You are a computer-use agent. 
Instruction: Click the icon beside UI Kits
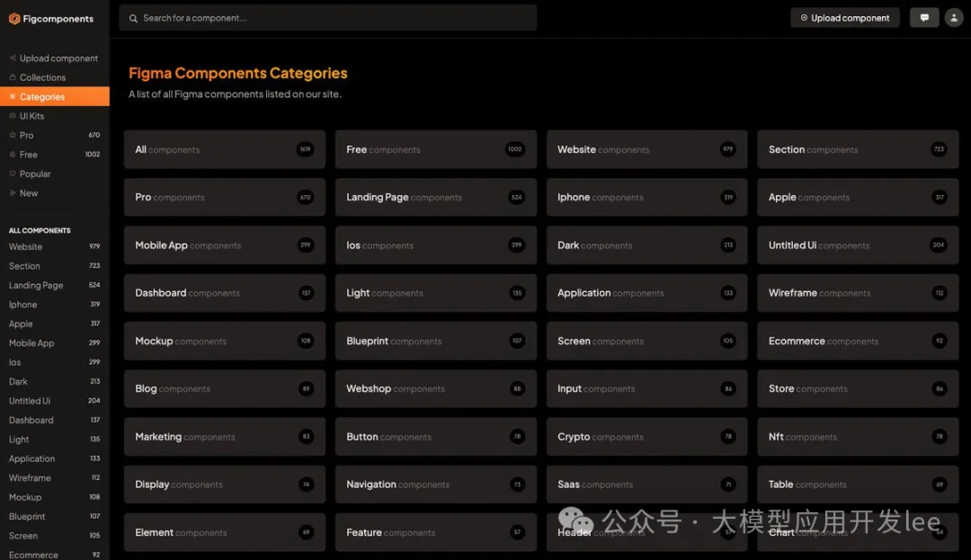13,116
